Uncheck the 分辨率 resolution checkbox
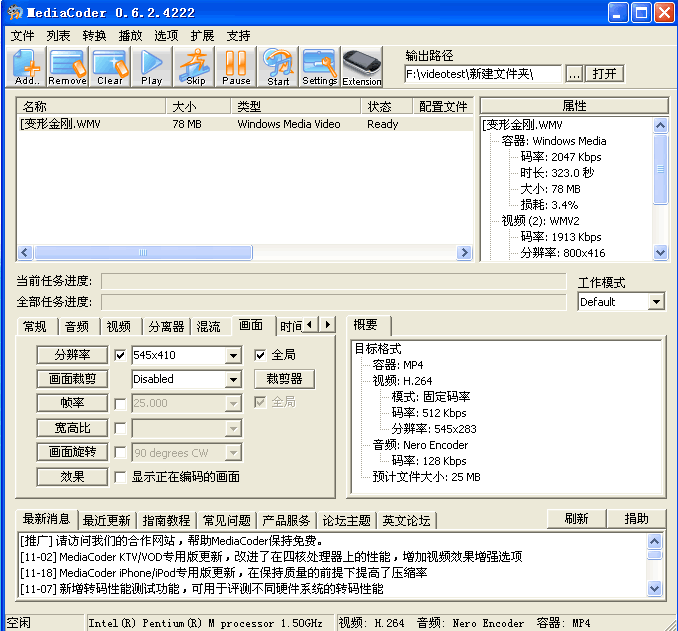 coord(121,355)
